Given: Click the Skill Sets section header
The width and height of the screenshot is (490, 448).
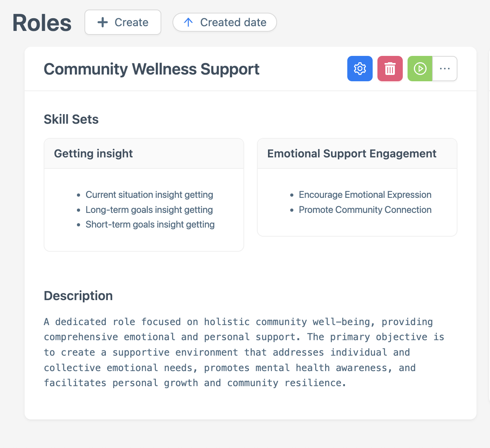Looking at the screenshot, I should [71, 119].
